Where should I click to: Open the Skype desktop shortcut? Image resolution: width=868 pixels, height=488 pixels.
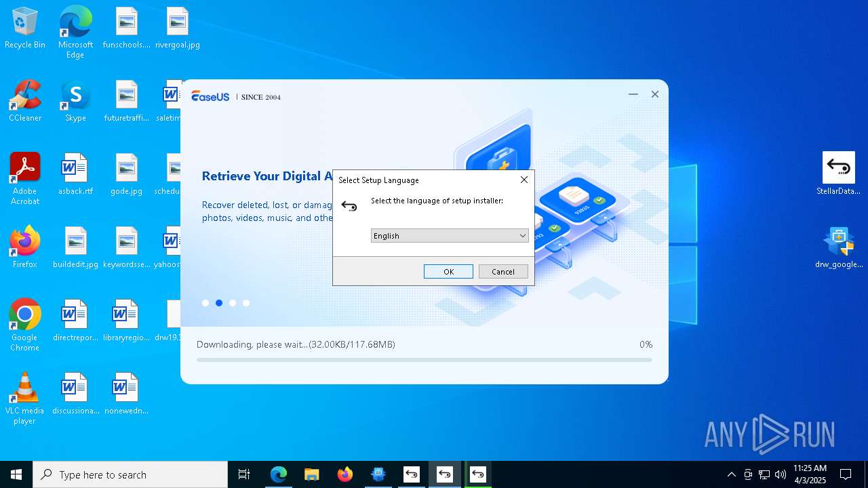75,102
